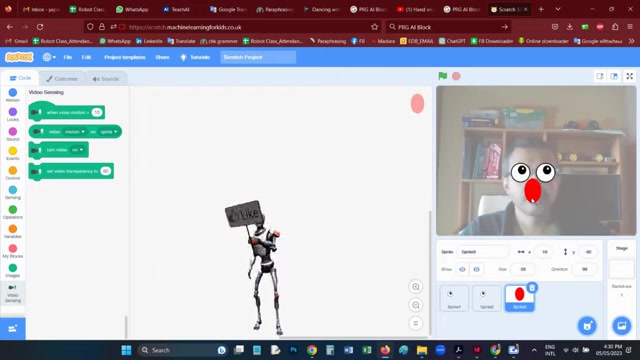The height and width of the screenshot is (360, 640).
Task: Select the Sprite1 thumbnail
Action: click(454, 298)
